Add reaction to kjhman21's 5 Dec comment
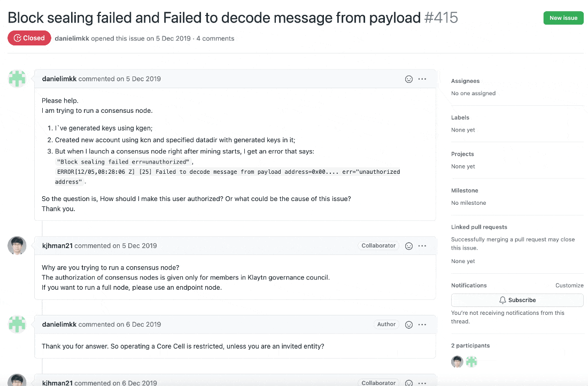 tap(409, 246)
